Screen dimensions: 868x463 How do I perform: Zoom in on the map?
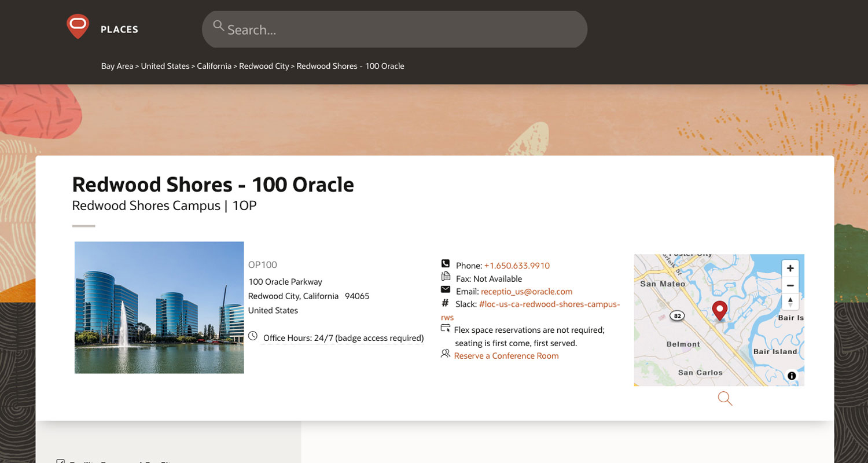pyautogui.click(x=790, y=269)
